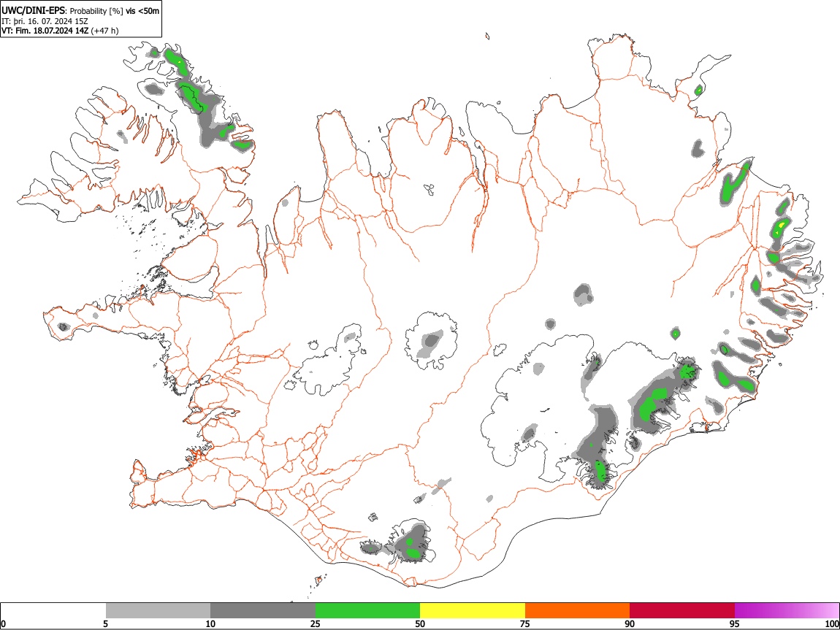The image size is (840, 630).
Task: Click the legend value '10'
Action: (210, 624)
